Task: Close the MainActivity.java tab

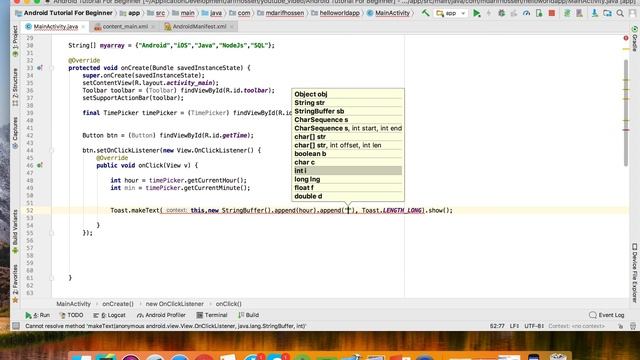Action: point(83,27)
